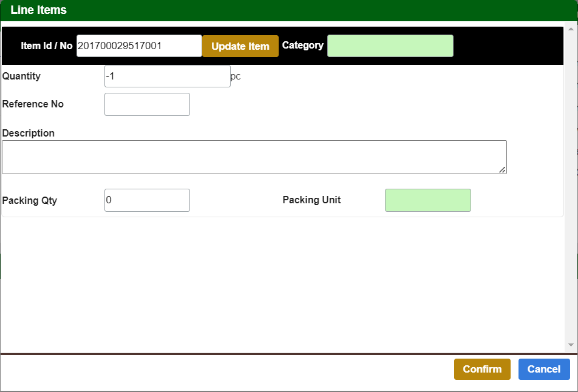Click the scrollbar up arrow
This screenshot has height=392, width=578.
[571, 29]
